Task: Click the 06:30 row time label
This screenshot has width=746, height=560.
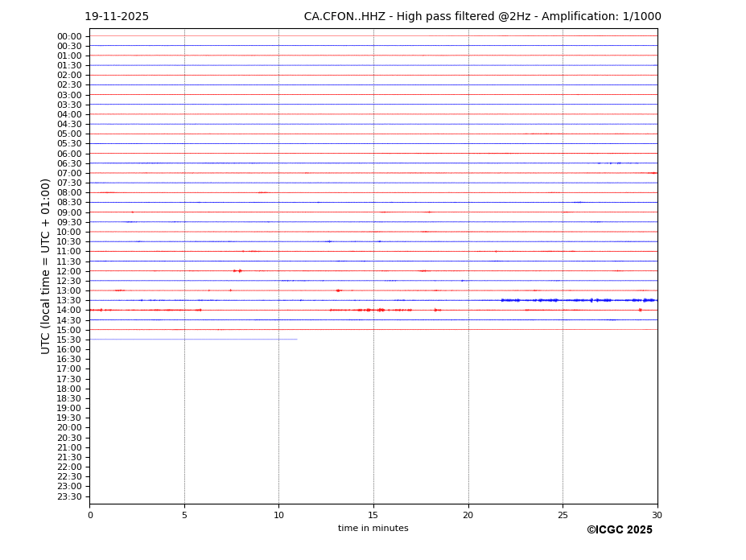Action: point(68,163)
